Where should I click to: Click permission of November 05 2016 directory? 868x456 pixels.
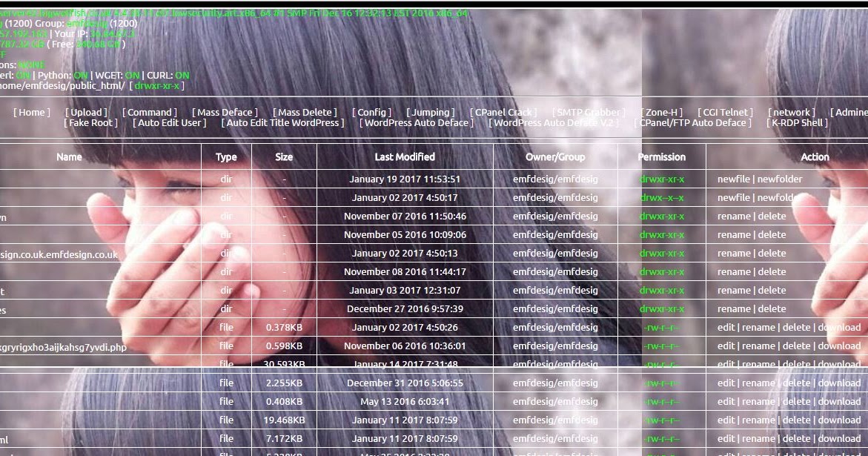(661, 234)
